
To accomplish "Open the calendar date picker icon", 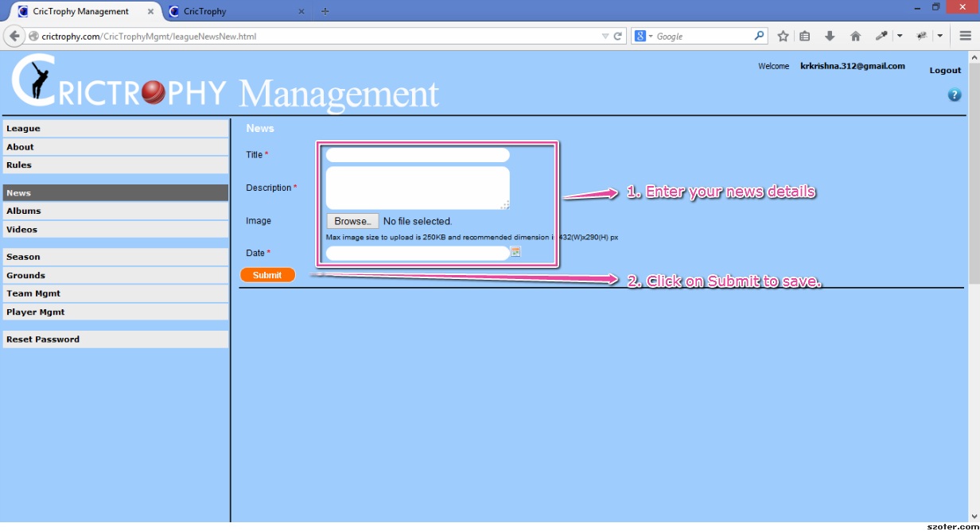I will pyautogui.click(x=515, y=252).
